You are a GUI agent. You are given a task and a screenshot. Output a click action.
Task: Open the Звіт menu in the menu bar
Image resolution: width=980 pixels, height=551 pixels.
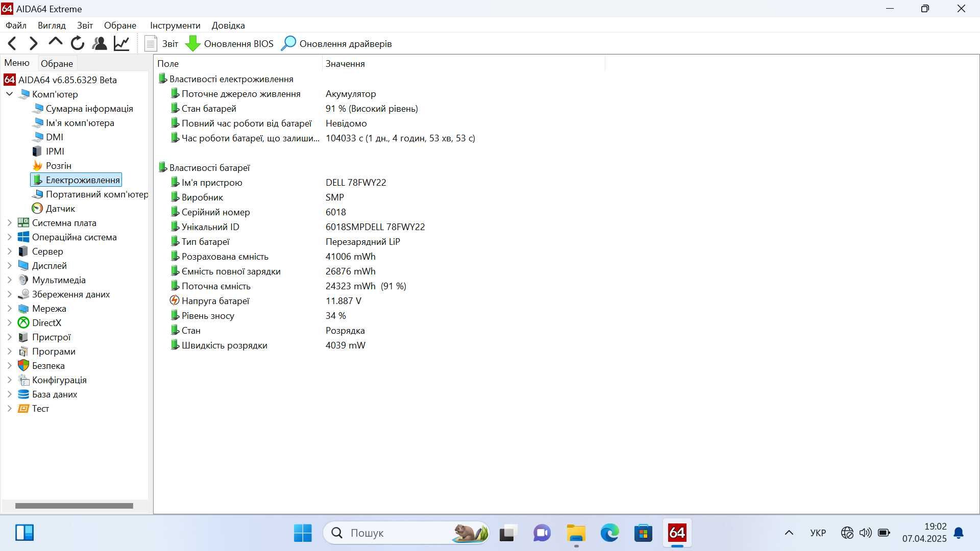85,26
